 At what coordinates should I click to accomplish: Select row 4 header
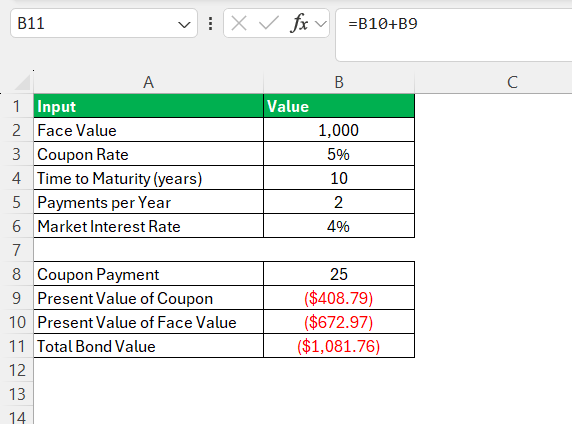pos(16,178)
